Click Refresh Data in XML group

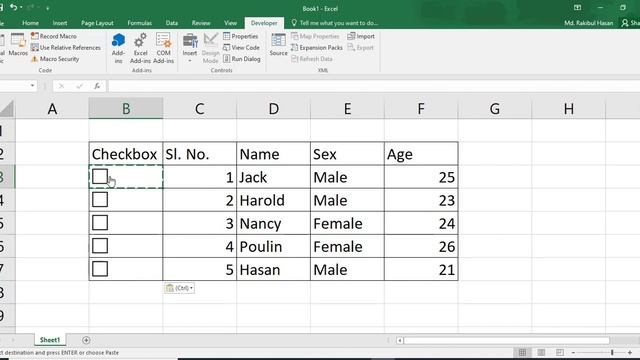click(x=312, y=59)
